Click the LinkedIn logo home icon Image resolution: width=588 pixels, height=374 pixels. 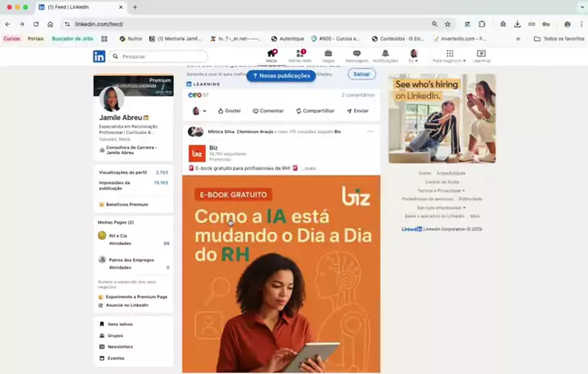click(x=99, y=56)
